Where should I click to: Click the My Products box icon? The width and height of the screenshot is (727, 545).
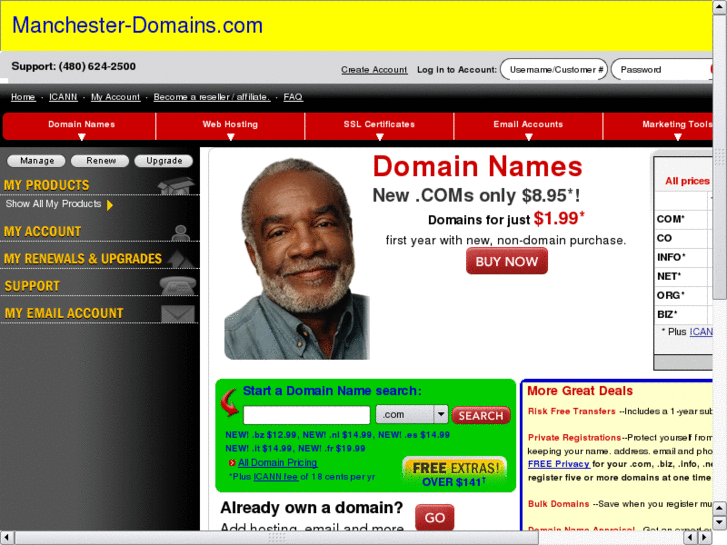[176, 185]
